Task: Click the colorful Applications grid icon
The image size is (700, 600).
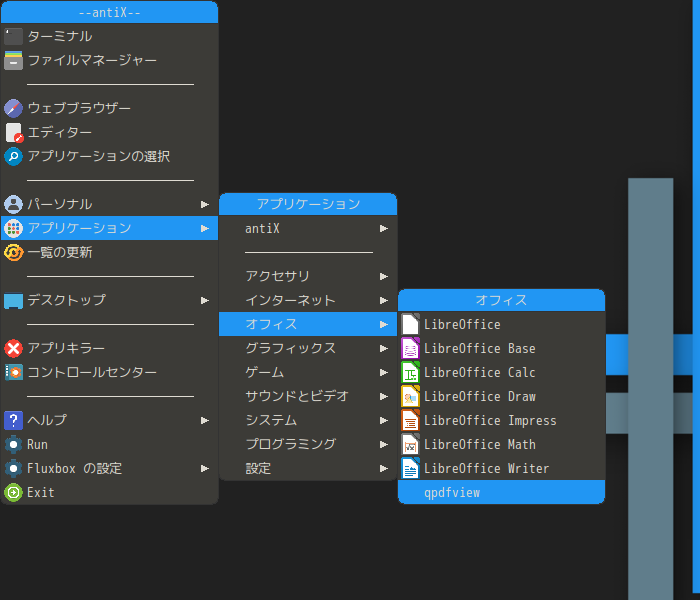Action: (13, 228)
